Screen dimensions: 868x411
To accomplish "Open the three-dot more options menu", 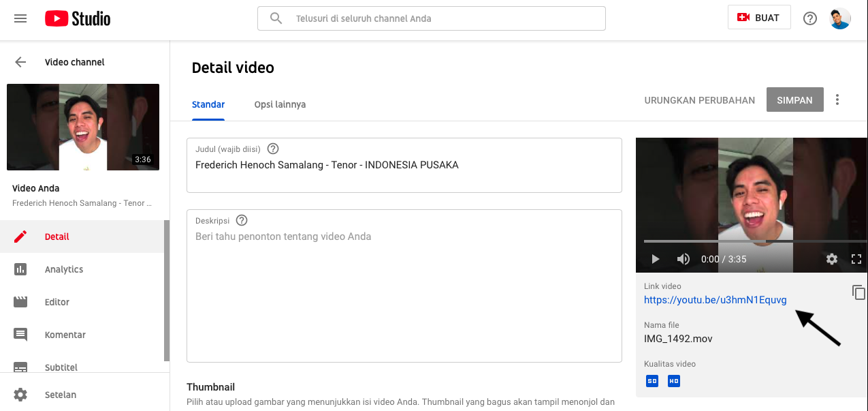I will pos(837,100).
